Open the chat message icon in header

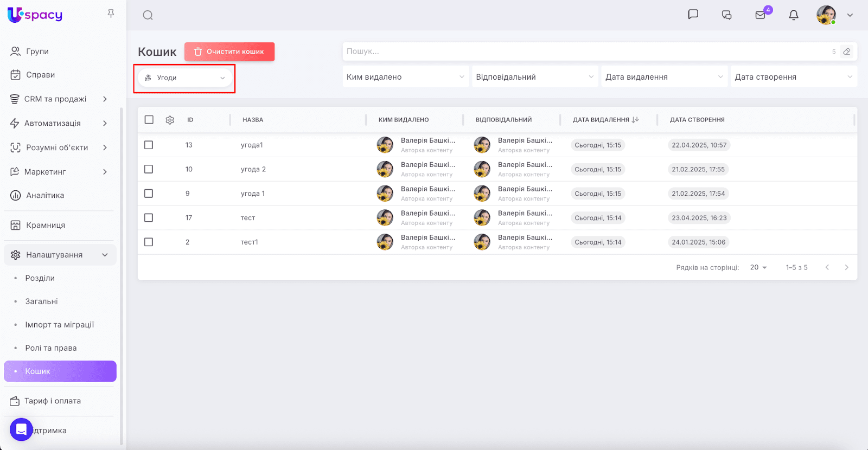tap(693, 15)
